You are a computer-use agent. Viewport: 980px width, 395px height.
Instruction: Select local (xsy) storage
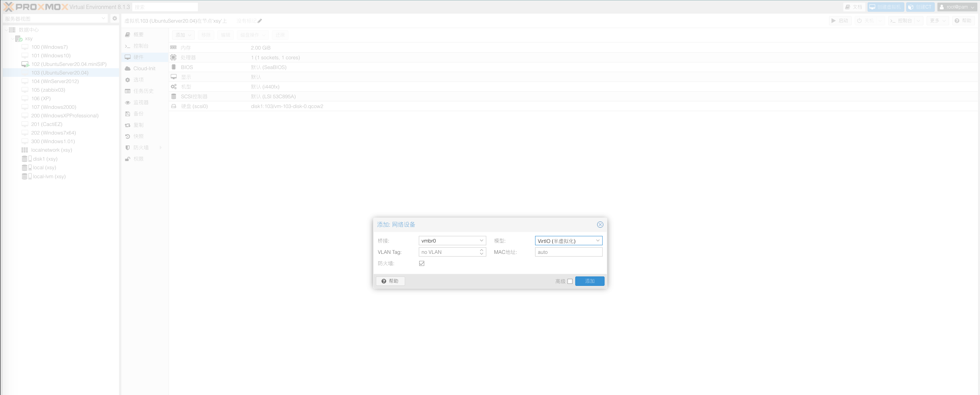[x=44, y=167]
